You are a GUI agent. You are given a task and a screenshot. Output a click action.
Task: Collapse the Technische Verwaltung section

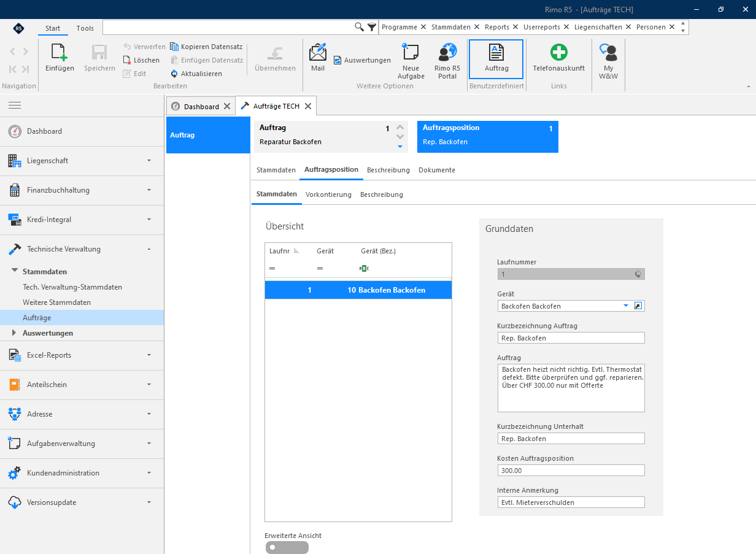click(x=82, y=249)
